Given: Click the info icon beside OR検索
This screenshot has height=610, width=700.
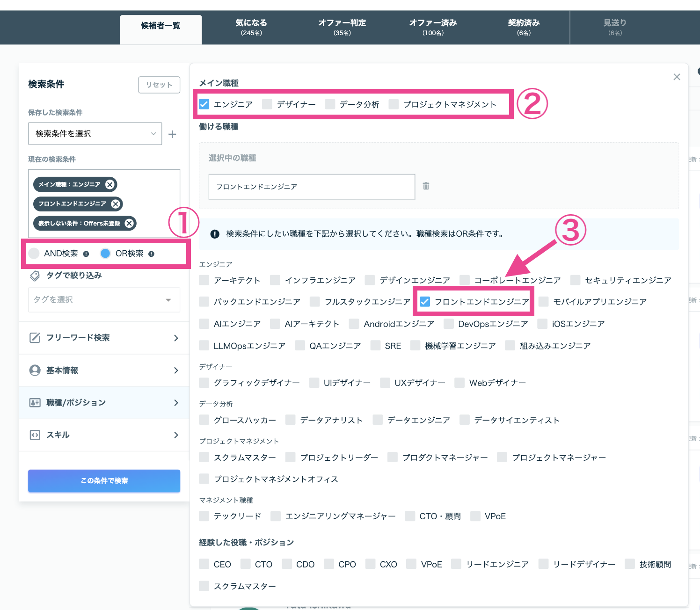Looking at the screenshot, I should point(151,254).
